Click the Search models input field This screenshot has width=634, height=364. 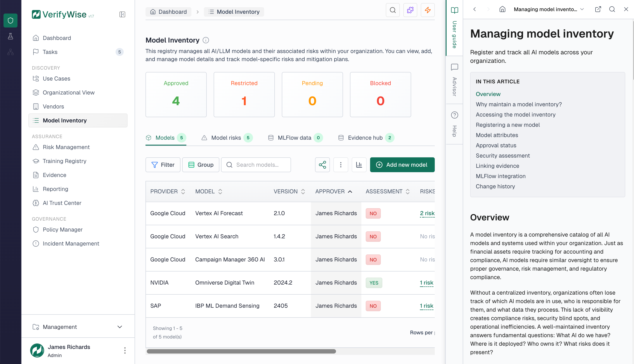tap(256, 165)
